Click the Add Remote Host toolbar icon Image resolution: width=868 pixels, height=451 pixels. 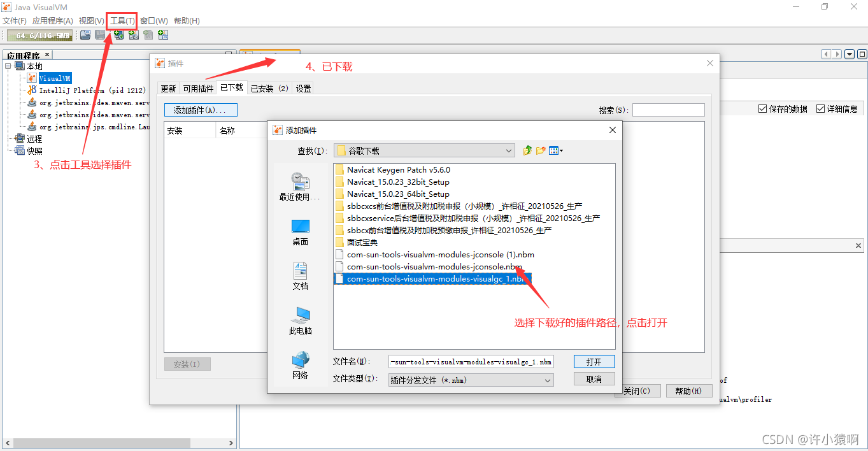tap(118, 35)
